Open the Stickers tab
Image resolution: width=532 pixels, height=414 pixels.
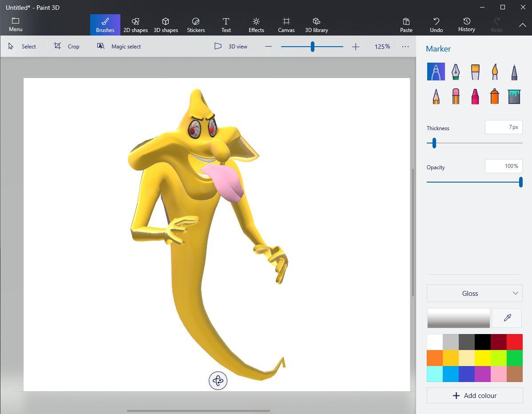[196, 25]
